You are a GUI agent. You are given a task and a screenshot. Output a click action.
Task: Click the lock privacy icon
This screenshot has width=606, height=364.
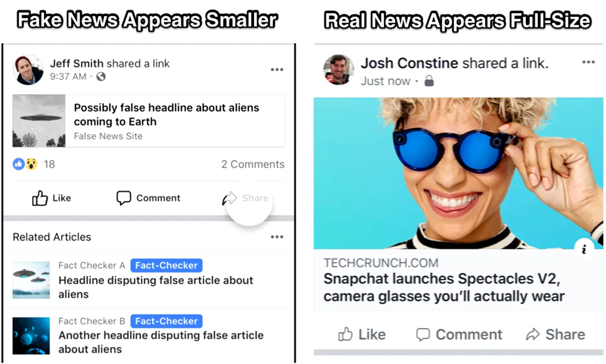[x=429, y=81]
